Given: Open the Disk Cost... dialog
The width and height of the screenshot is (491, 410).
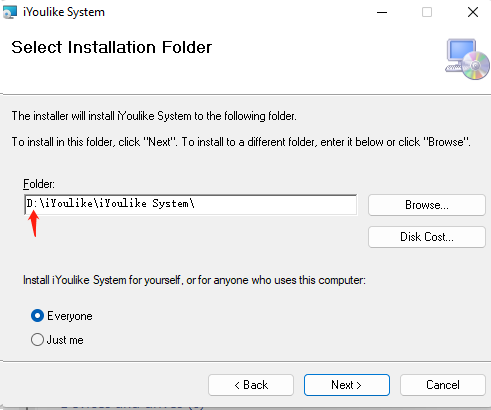Looking at the screenshot, I should pos(427,237).
